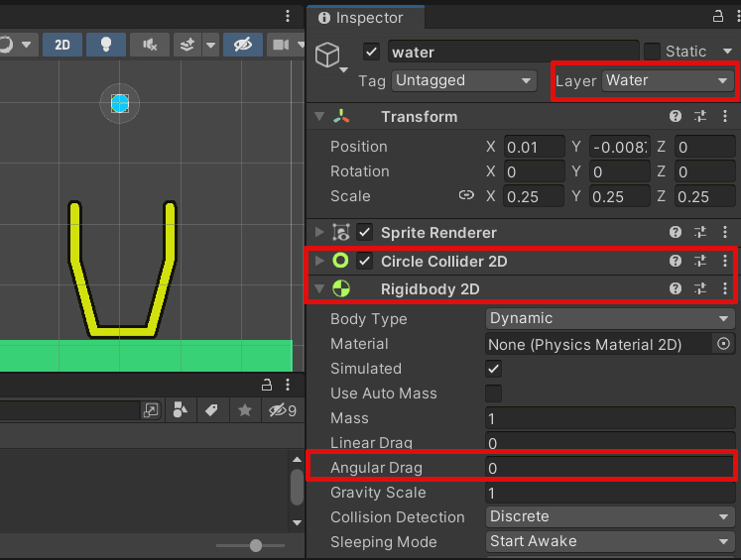Toggle scene lighting lightbulb button
This screenshot has width=741, height=560.
pos(106,45)
